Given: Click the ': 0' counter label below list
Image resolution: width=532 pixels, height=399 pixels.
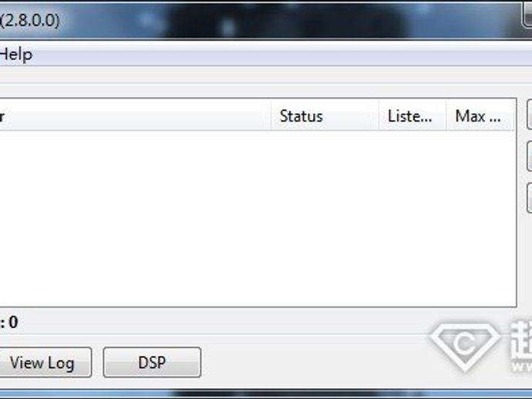Looking at the screenshot, I should click(x=9, y=322).
